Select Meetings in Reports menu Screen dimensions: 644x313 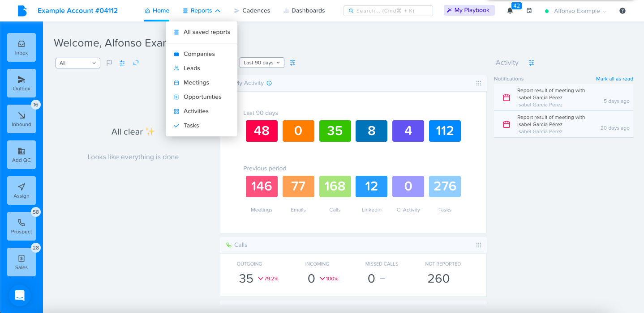(x=202, y=82)
